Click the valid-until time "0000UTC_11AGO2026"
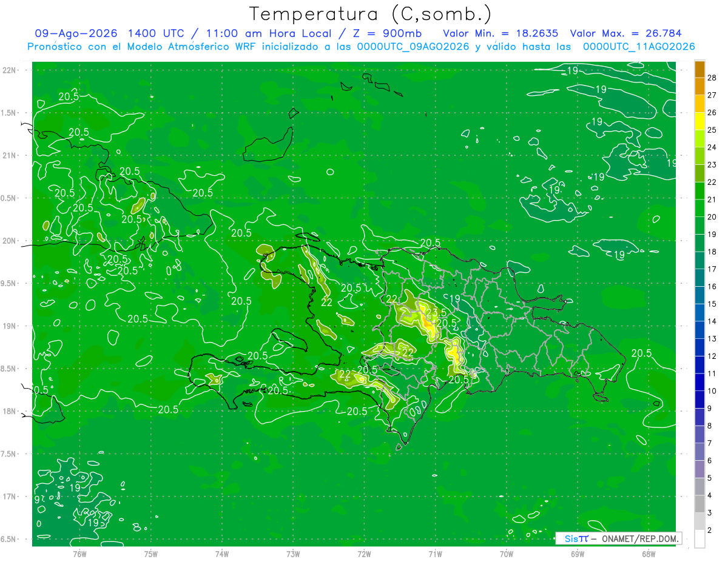The height and width of the screenshot is (562, 728). (639, 47)
